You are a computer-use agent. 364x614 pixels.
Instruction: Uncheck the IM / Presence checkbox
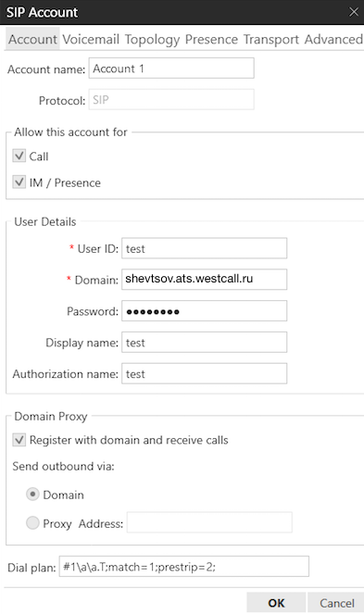(19, 182)
